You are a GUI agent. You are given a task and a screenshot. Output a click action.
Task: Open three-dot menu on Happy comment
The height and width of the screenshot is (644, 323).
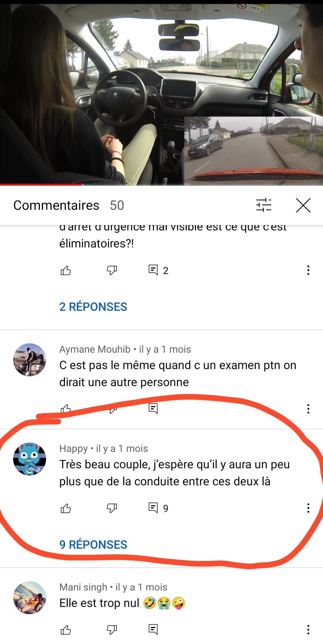[x=308, y=508]
